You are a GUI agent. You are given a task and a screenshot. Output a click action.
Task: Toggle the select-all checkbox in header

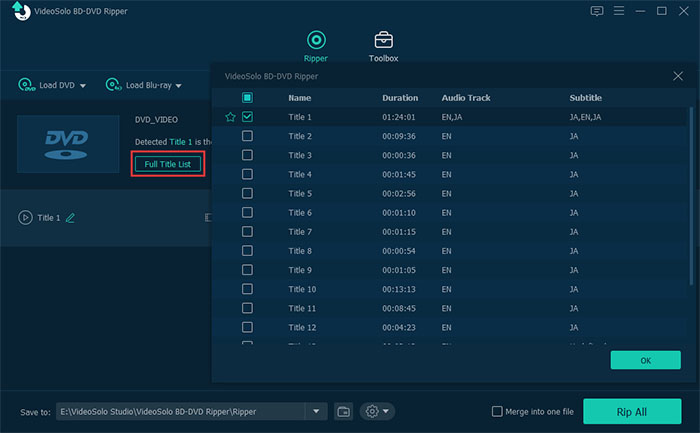(247, 98)
